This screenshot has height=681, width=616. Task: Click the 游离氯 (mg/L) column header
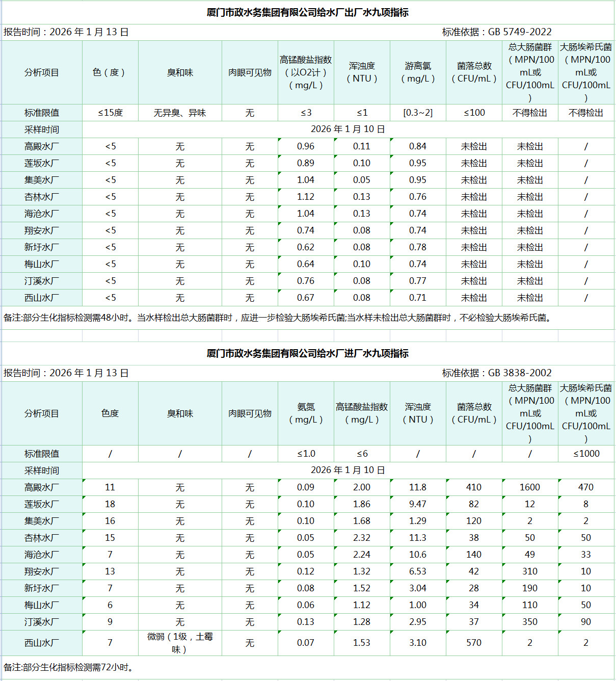(418, 72)
